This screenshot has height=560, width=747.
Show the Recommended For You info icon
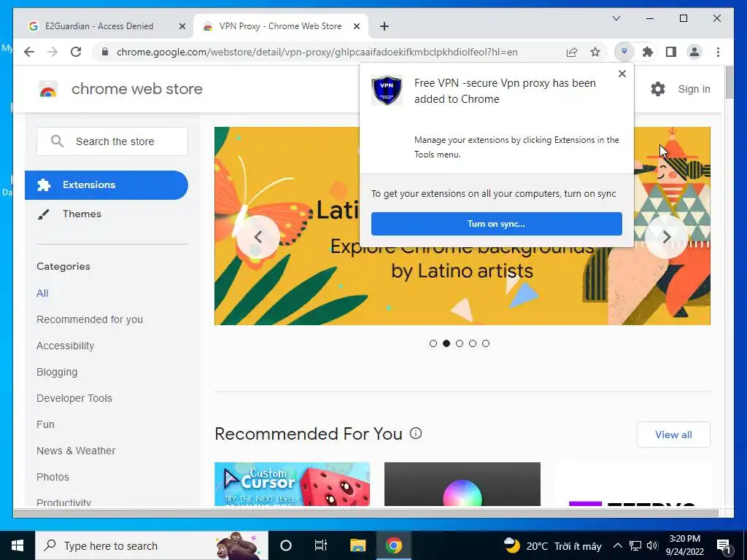(x=416, y=433)
